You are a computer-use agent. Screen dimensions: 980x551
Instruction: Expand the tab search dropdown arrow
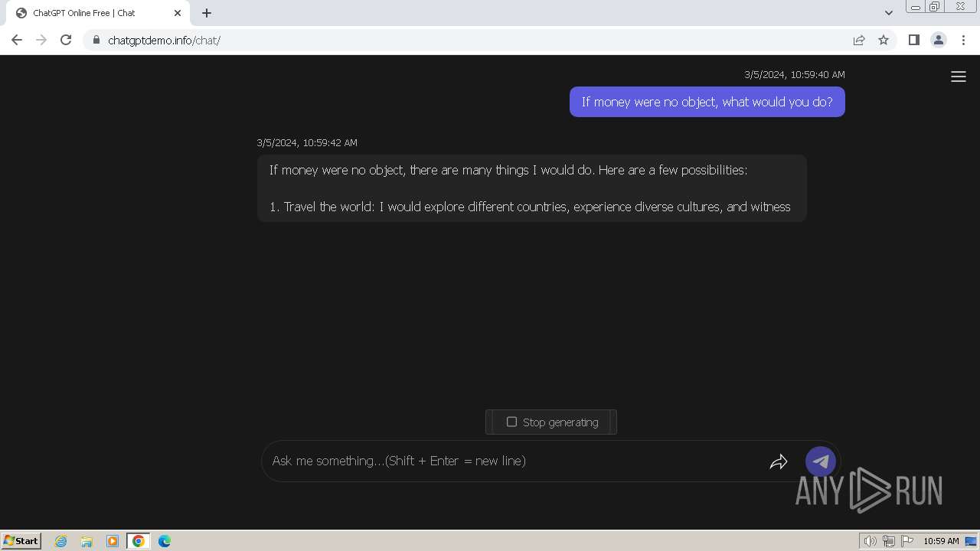pos(888,13)
